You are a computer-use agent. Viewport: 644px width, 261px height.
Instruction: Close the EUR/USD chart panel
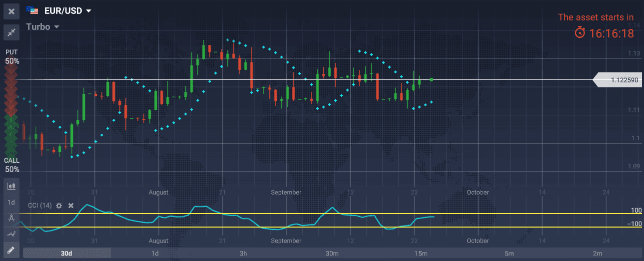pyautogui.click(x=11, y=11)
